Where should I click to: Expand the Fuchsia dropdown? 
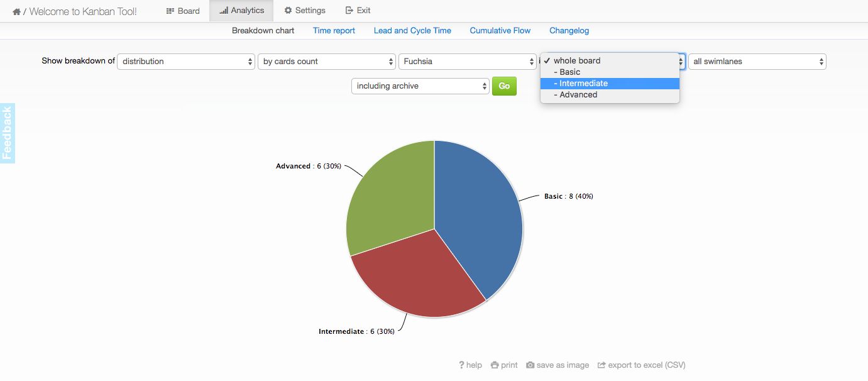468,62
